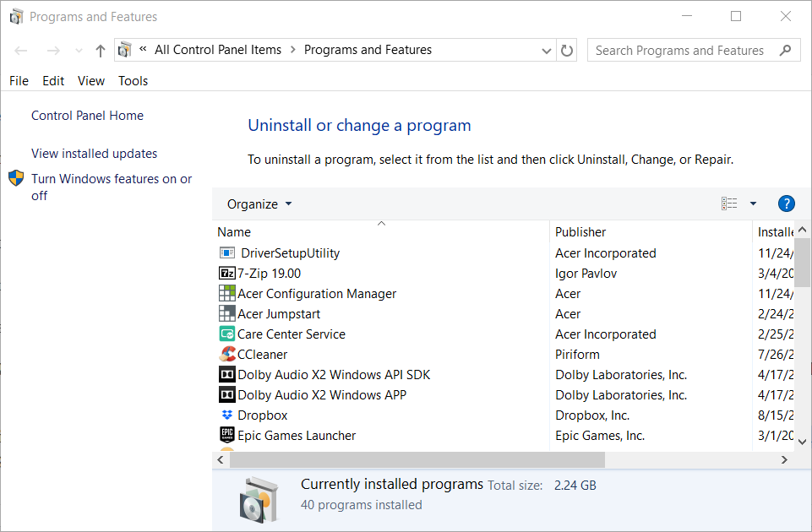812x532 pixels.
Task: Click the window title bar program icon
Action: click(x=16, y=17)
